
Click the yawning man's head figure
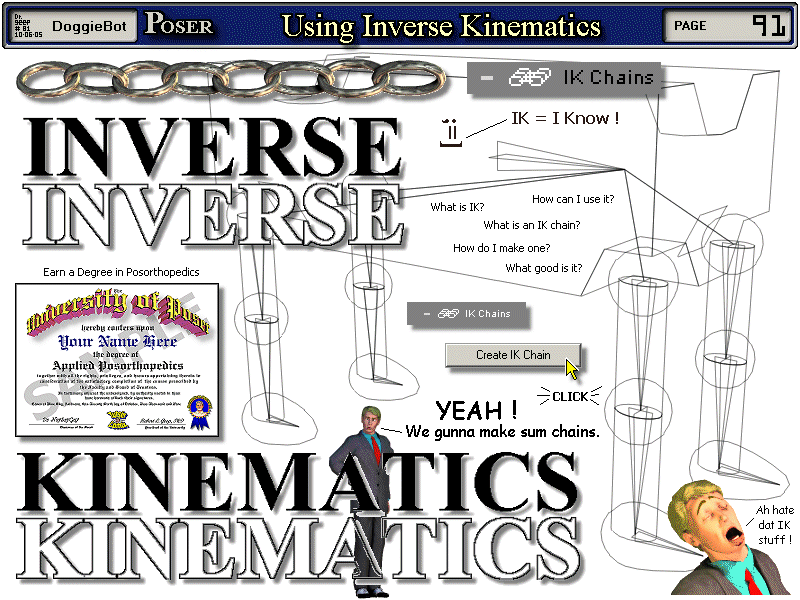707,518
